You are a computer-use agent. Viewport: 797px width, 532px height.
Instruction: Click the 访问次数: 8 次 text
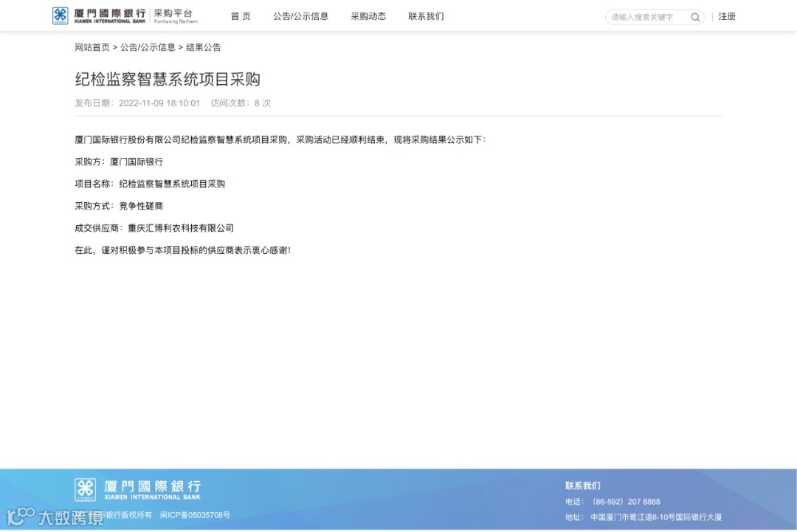(x=241, y=103)
